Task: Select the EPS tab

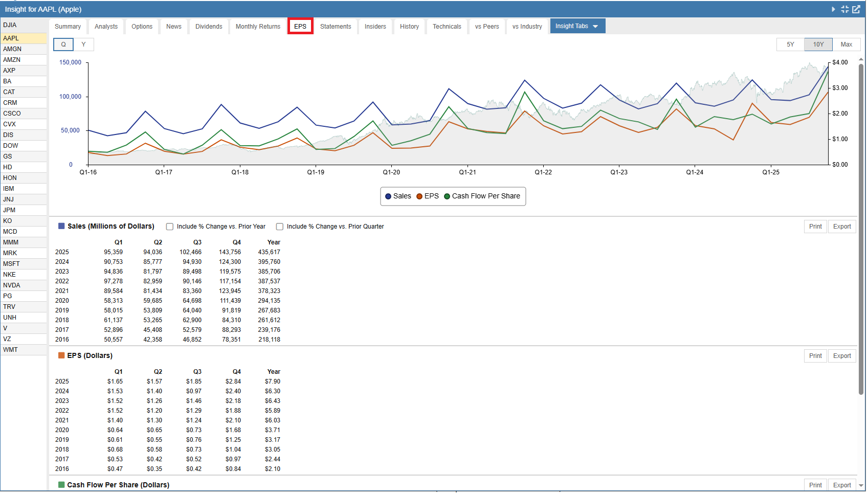Action: [300, 27]
